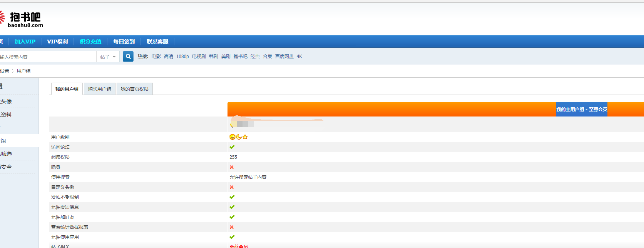Click the red cross for 查看统计数据报表
Viewport: 644px width, 248px height.
tap(232, 227)
